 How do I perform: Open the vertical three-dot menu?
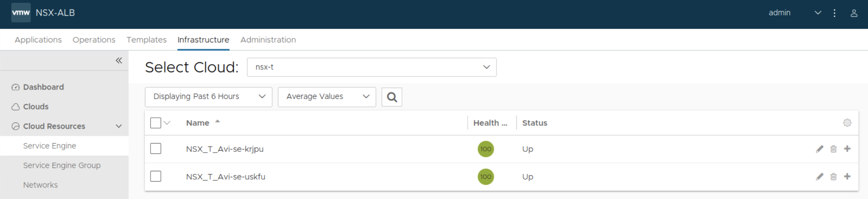click(x=834, y=13)
